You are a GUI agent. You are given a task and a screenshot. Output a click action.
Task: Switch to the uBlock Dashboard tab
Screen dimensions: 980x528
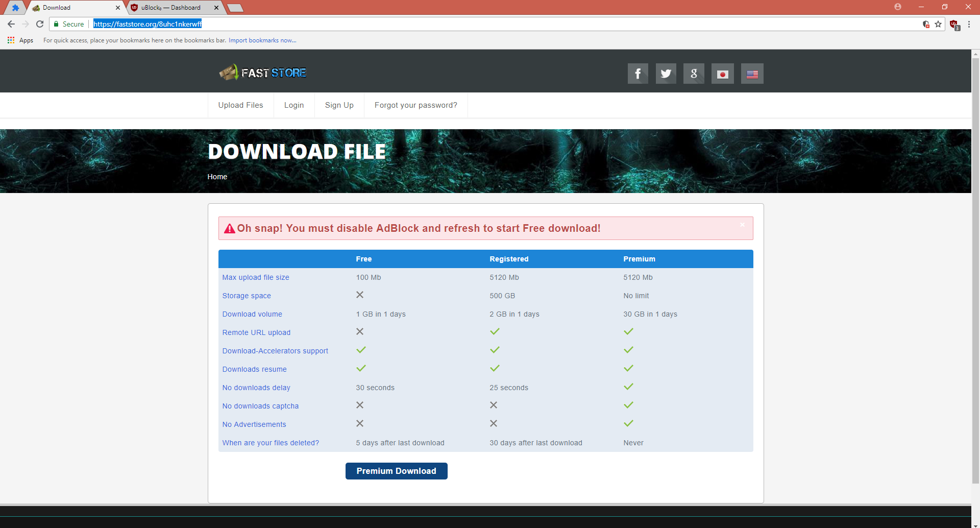[x=170, y=8]
